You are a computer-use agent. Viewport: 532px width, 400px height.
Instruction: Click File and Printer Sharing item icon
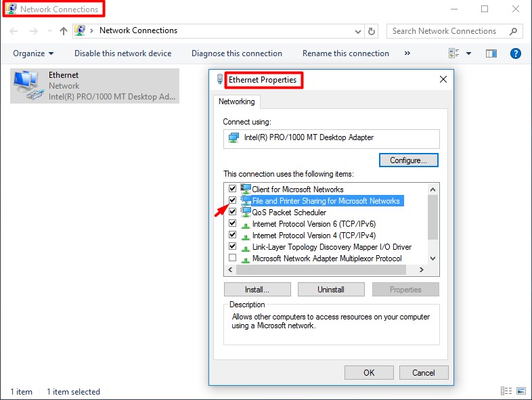[x=246, y=200]
